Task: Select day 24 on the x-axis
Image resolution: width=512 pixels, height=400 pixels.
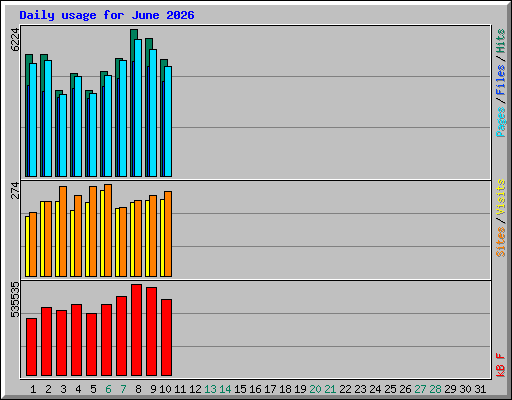Action: click(x=375, y=389)
